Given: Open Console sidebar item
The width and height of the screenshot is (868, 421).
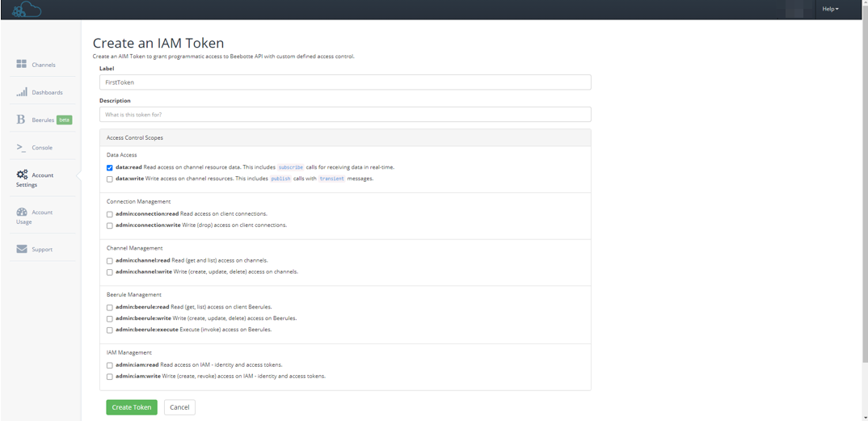Looking at the screenshot, I should pyautogui.click(x=41, y=148).
